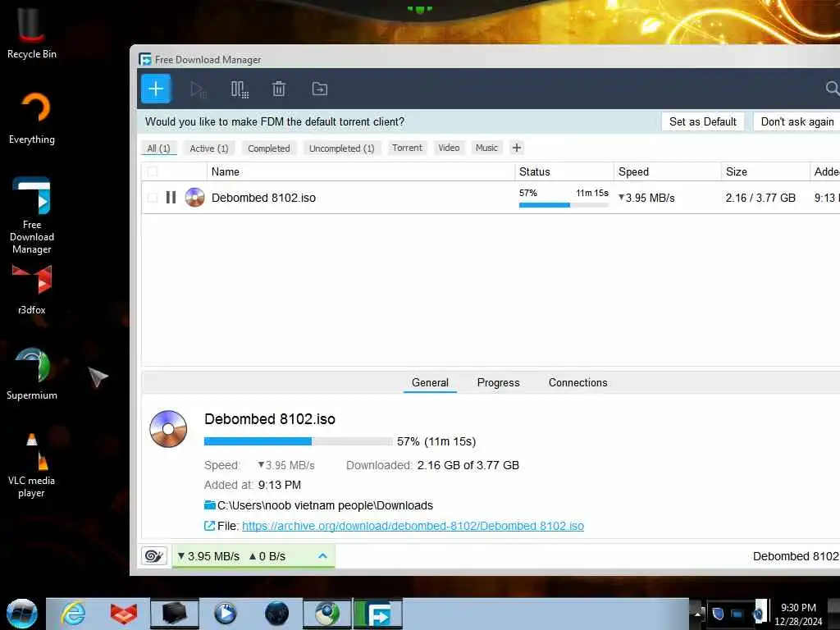The width and height of the screenshot is (840, 630).
Task: Select the Active (1) filter
Action: 209,148
